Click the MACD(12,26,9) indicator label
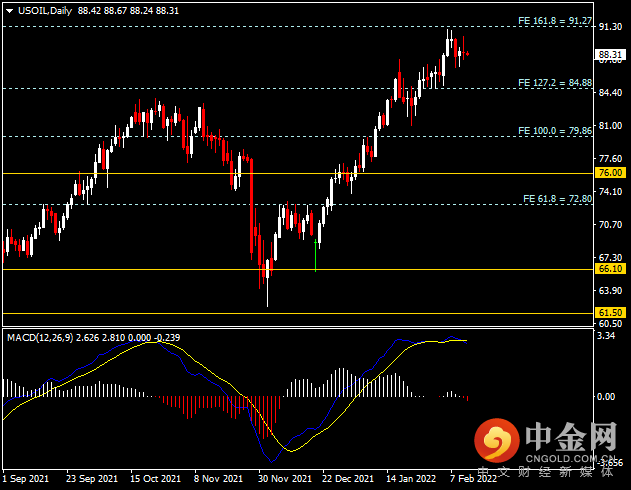Viewport: 631px width, 490px height. coord(40,338)
